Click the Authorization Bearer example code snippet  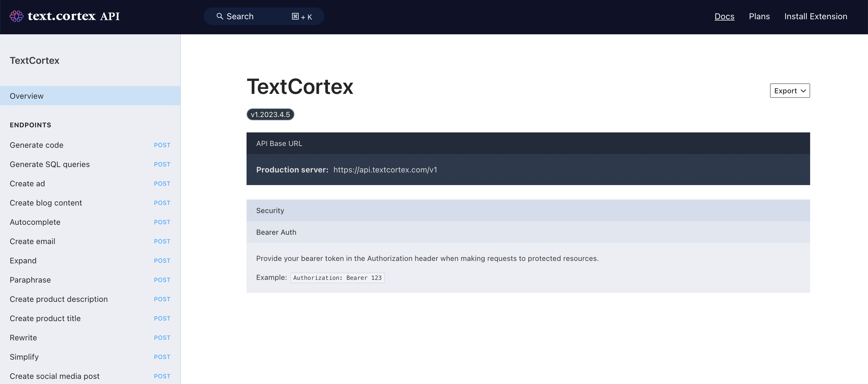point(337,278)
